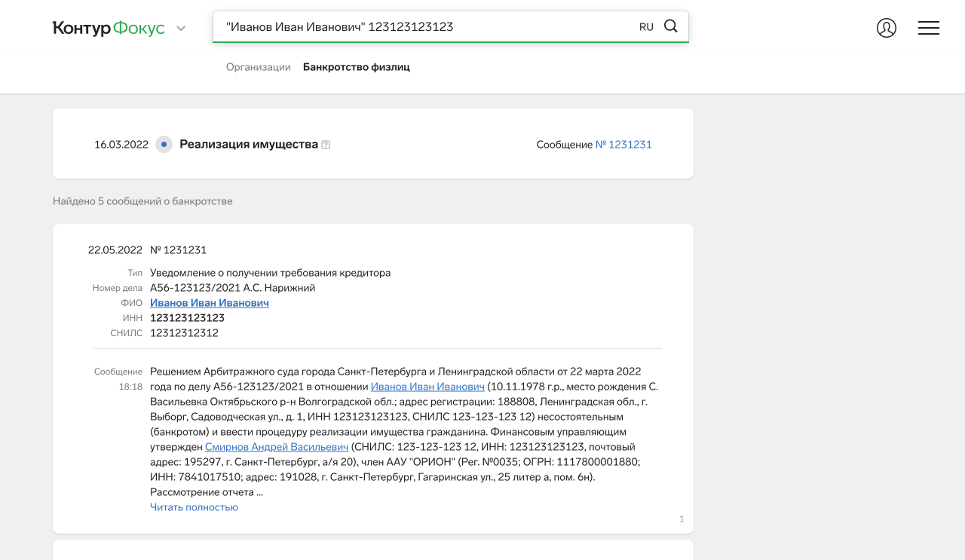Screen dimensions: 965x560
Task: Open Иванов Иван Иванович link inside message text
Action: click(x=427, y=387)
